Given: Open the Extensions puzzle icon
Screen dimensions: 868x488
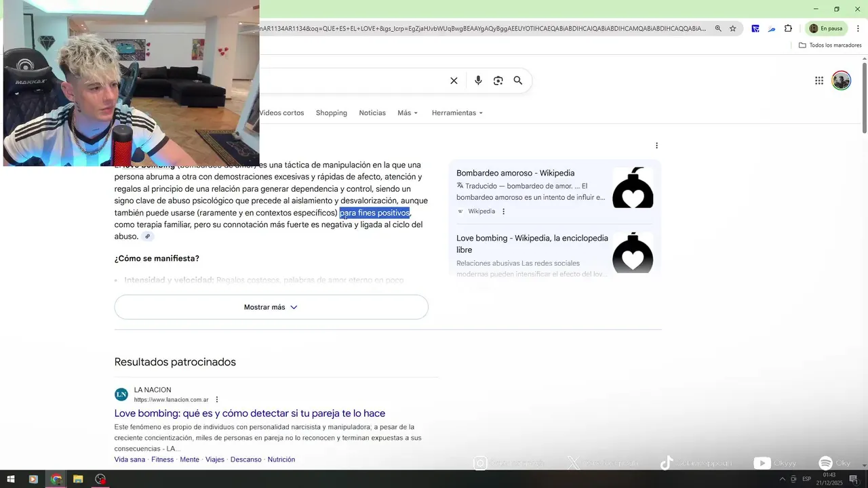Looking at the screenshot, I should tap(788, 28).
